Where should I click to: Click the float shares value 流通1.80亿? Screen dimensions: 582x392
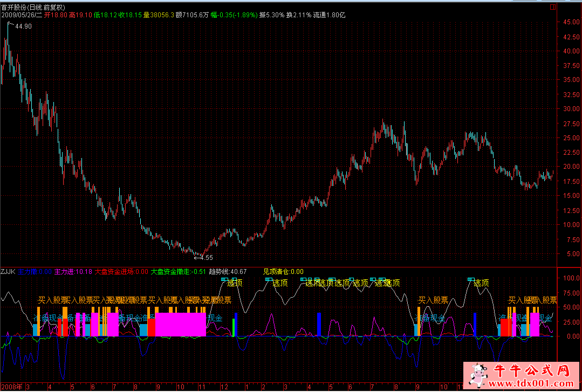click(329, 15)
